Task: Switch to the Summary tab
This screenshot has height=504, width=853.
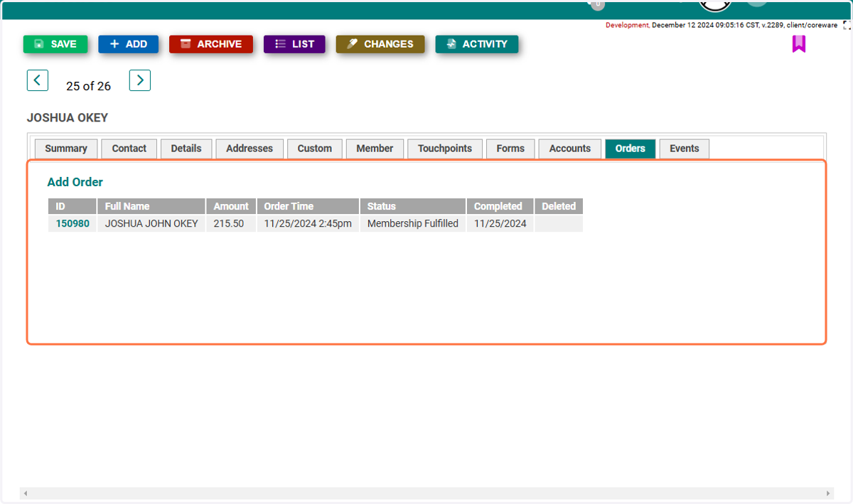Action: point(66,149)
